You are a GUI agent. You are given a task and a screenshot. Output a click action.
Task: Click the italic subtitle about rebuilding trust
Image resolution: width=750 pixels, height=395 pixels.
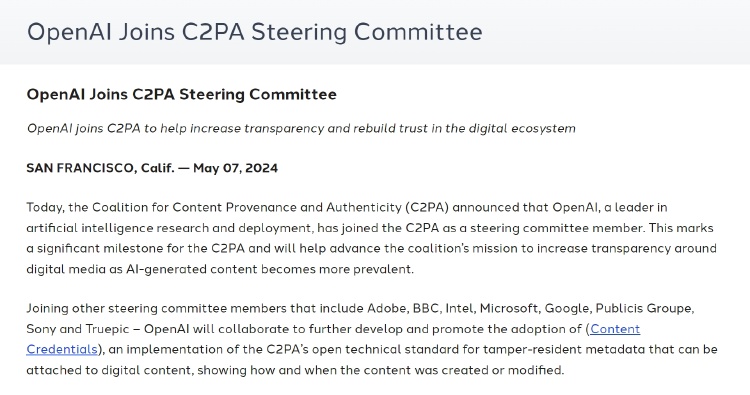click(301, 129)
